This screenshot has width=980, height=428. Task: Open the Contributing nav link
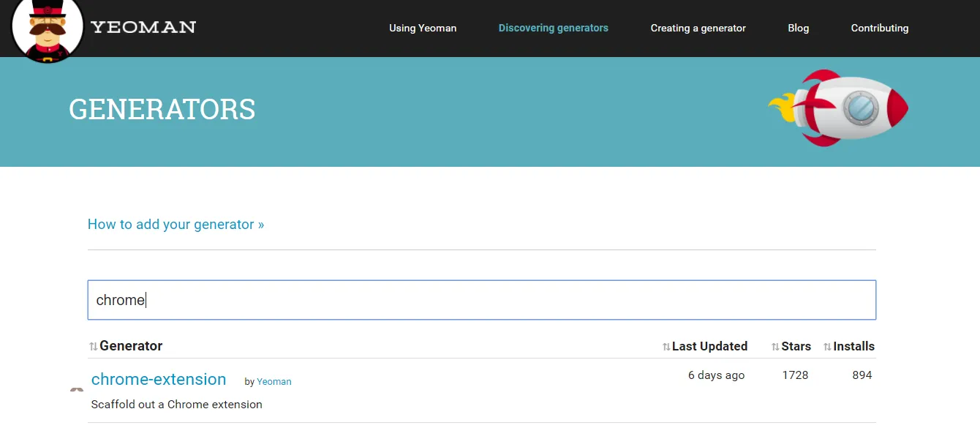click(880, 28)
